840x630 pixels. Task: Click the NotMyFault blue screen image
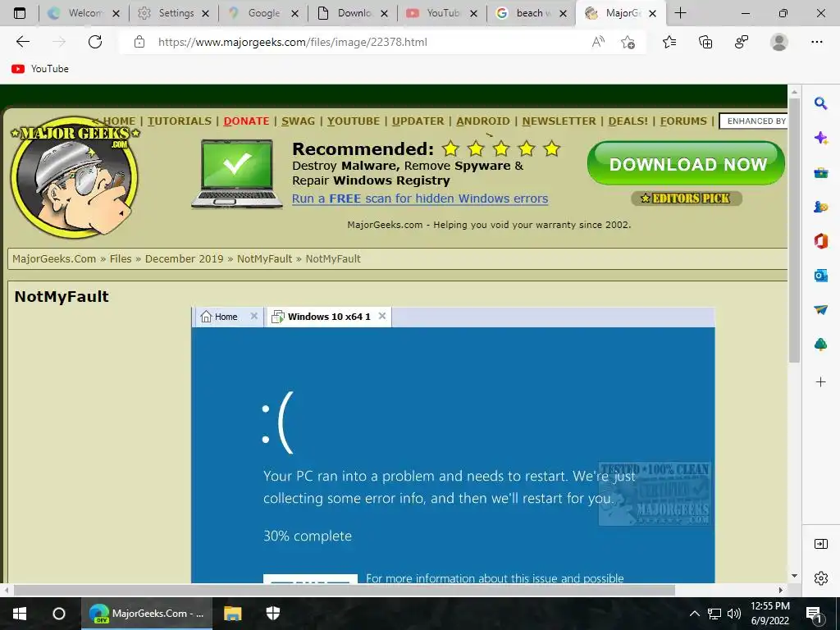pos(453,445)
